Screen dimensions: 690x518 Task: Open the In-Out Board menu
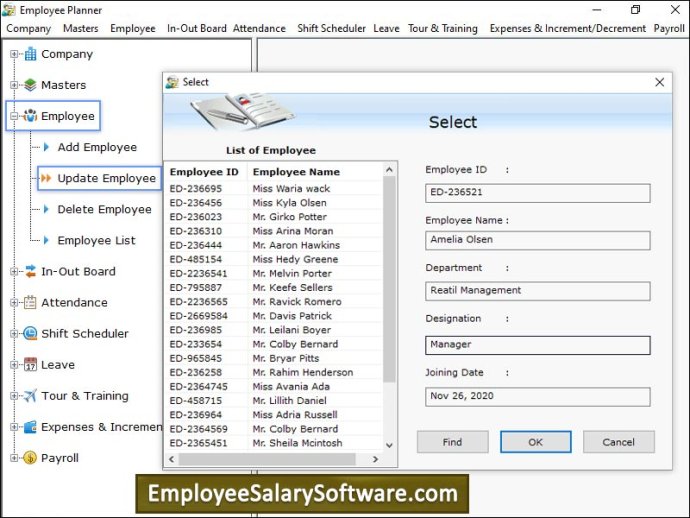(x=197, y=29)
